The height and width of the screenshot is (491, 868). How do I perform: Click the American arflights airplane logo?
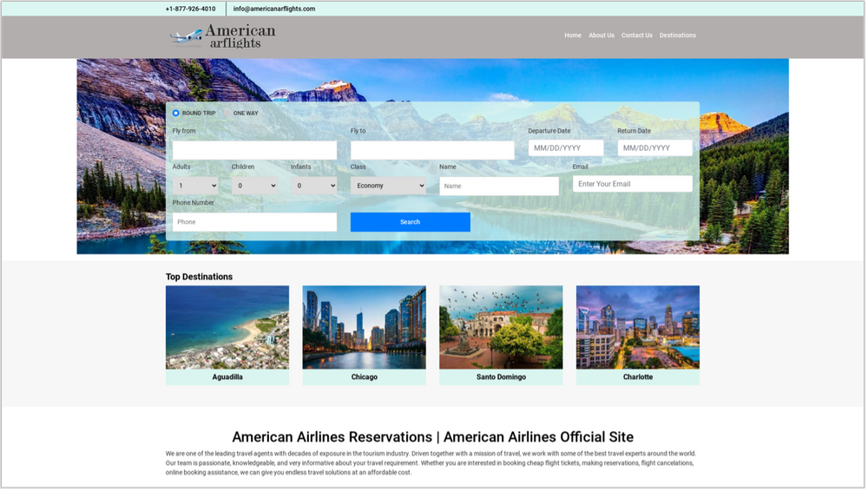coord(222,36)
